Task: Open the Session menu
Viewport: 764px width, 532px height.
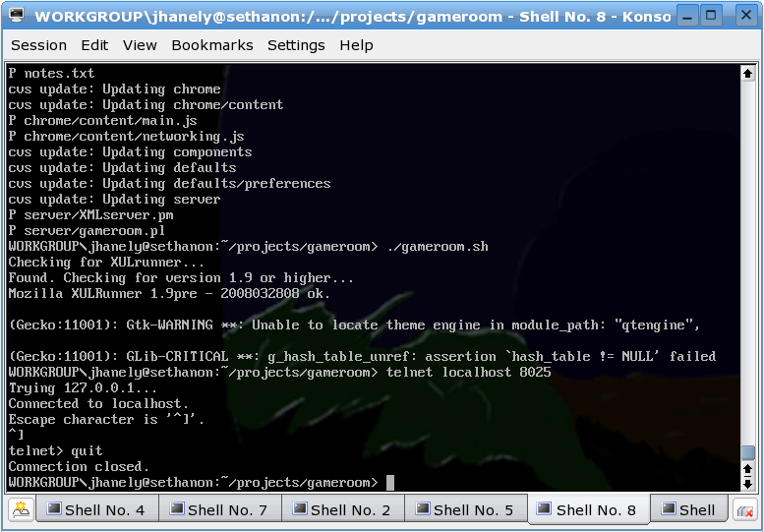Action: [38, 45]
